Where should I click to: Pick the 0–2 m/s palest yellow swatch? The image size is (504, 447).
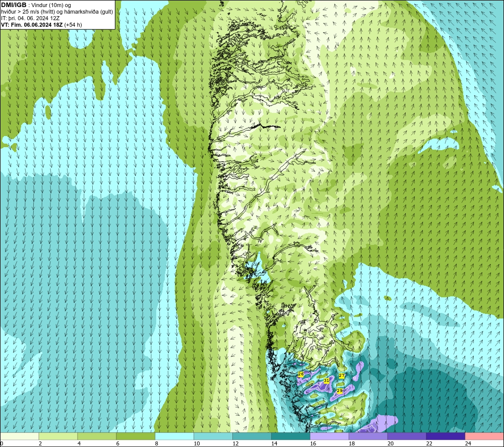[20, 436]
